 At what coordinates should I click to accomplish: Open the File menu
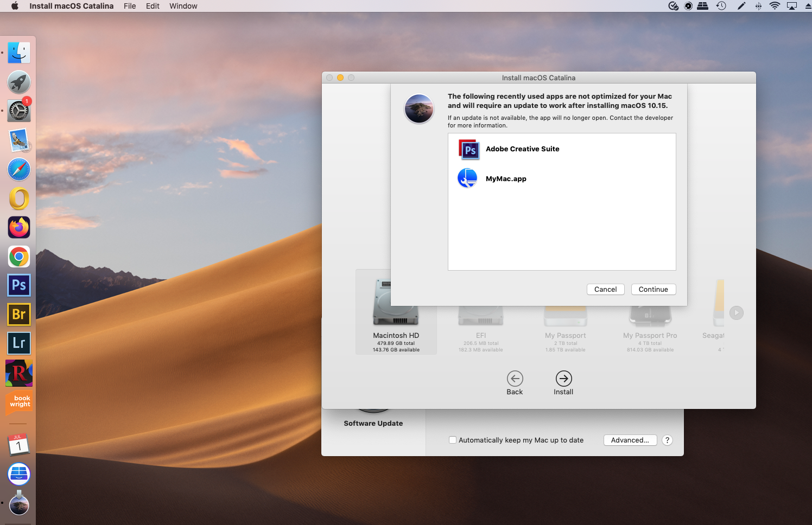(x=130, y=6)
